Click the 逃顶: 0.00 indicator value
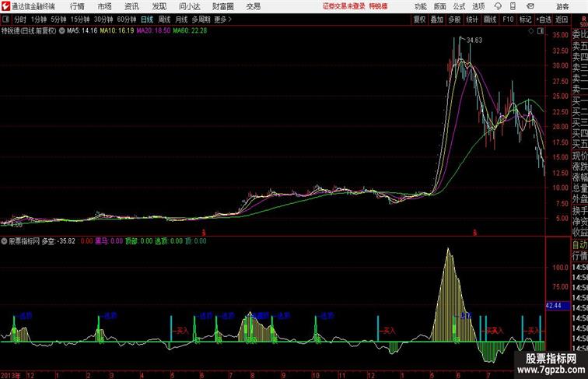The width and height of the screenshot is (588, 379). pos(169,241)
